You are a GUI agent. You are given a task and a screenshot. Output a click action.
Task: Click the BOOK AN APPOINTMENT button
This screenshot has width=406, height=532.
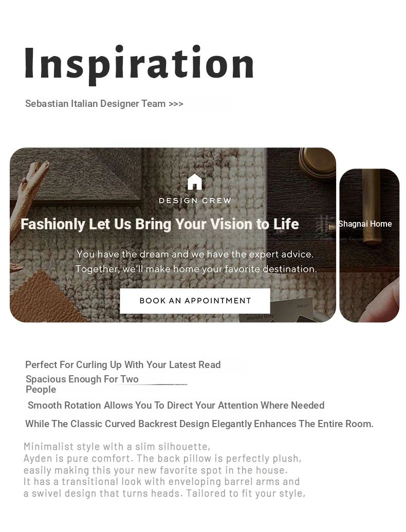pyautogui.click(x=195, y=301)
